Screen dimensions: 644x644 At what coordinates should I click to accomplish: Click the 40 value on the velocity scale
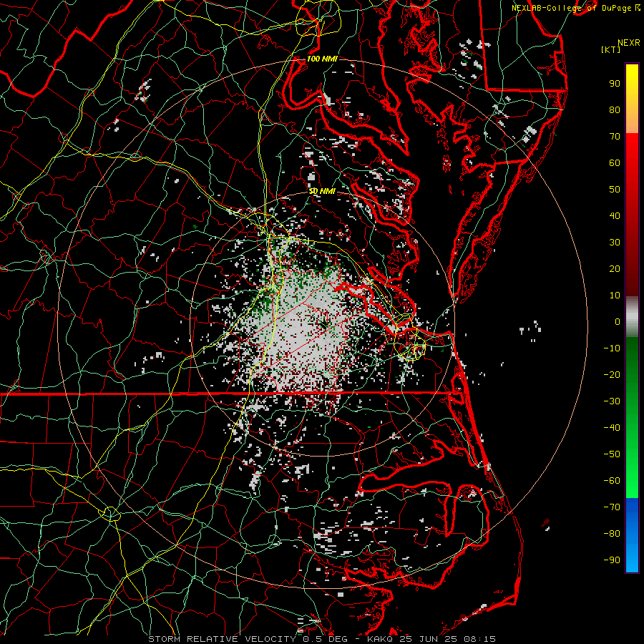coord(615,215)
